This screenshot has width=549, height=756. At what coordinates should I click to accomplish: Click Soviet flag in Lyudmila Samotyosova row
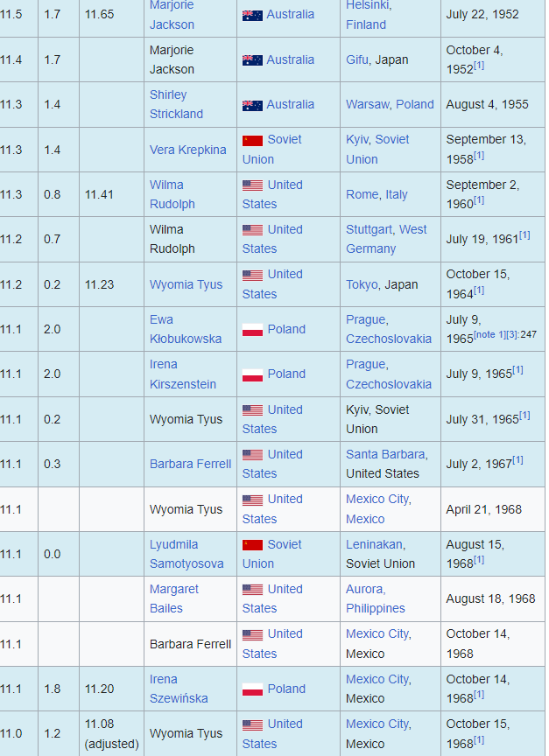(x=252, y=545)
